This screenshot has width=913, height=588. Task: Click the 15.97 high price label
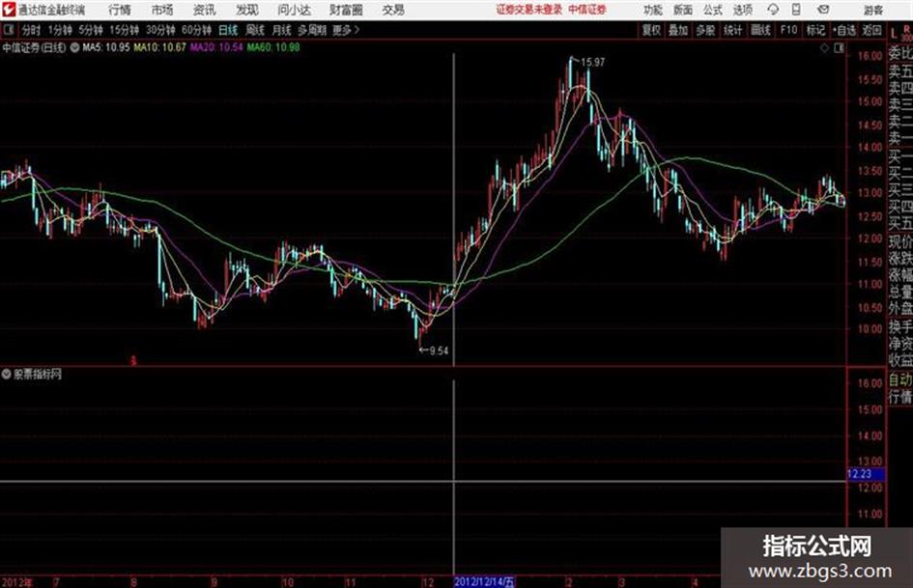(x=593, y=63)
